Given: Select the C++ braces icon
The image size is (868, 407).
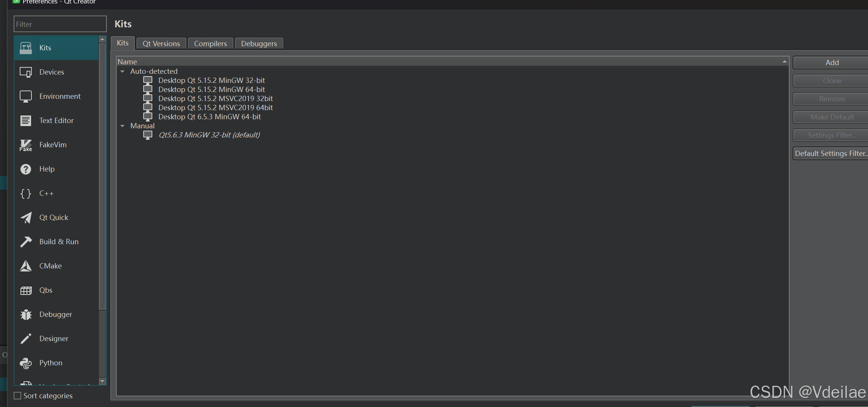Looking at the screenshot, I should tap(26, 193).
